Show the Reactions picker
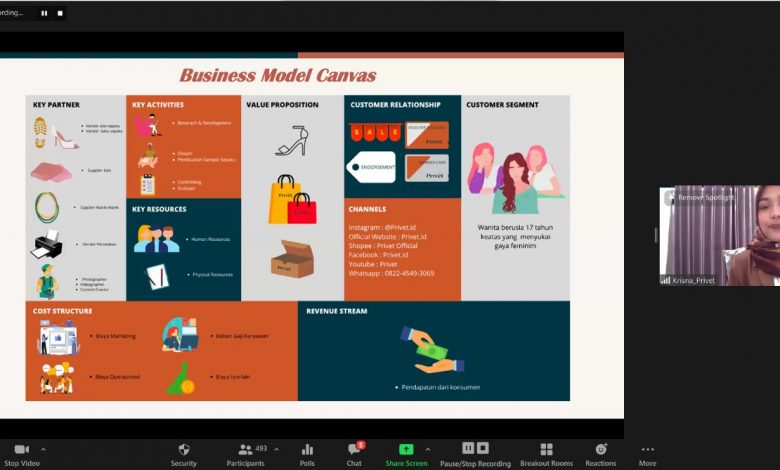 601,454
